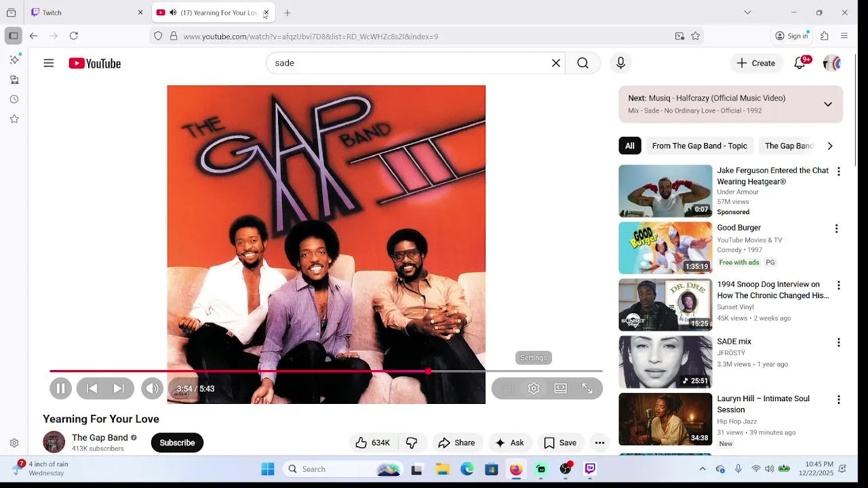
Task: Click the Create button
Action: click(x=756, y=63)
